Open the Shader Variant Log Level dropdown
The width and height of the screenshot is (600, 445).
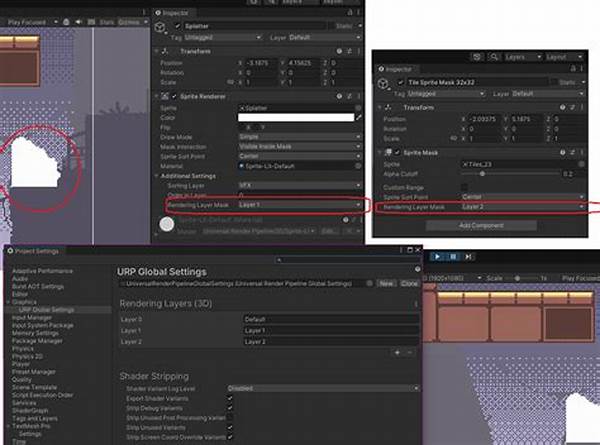tap(322, 387)
